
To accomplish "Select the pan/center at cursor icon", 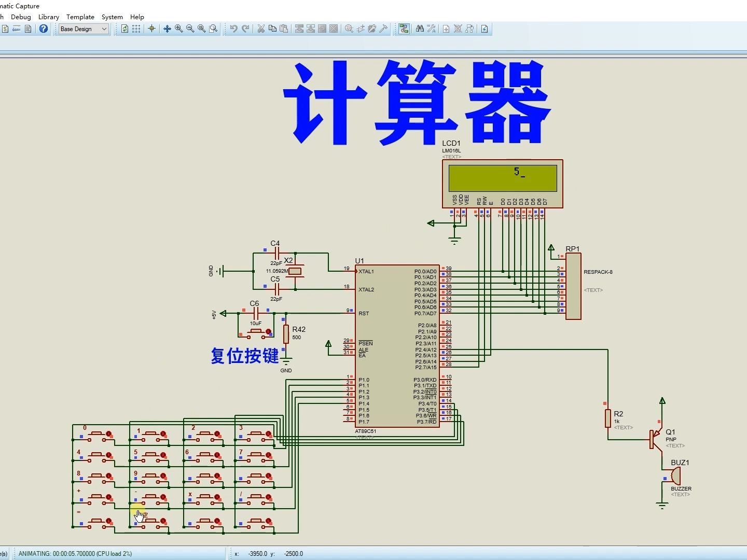I will click(167, 29).
